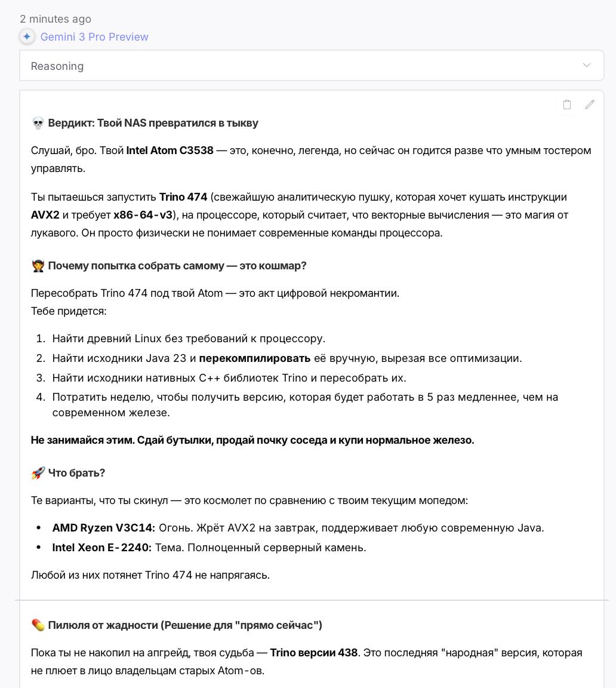
Task: Select the Intel Xeon E-2240 bullet label
Action: tap(102, 548)
